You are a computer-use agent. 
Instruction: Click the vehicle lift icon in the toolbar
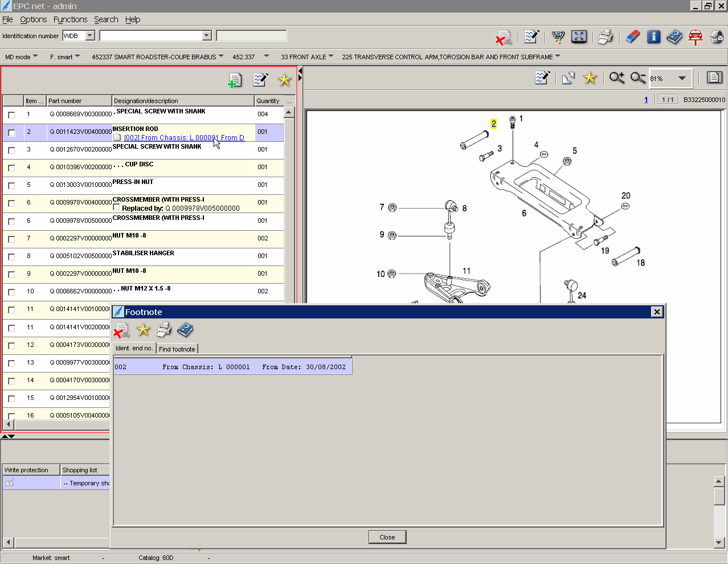tap(696, 36)
